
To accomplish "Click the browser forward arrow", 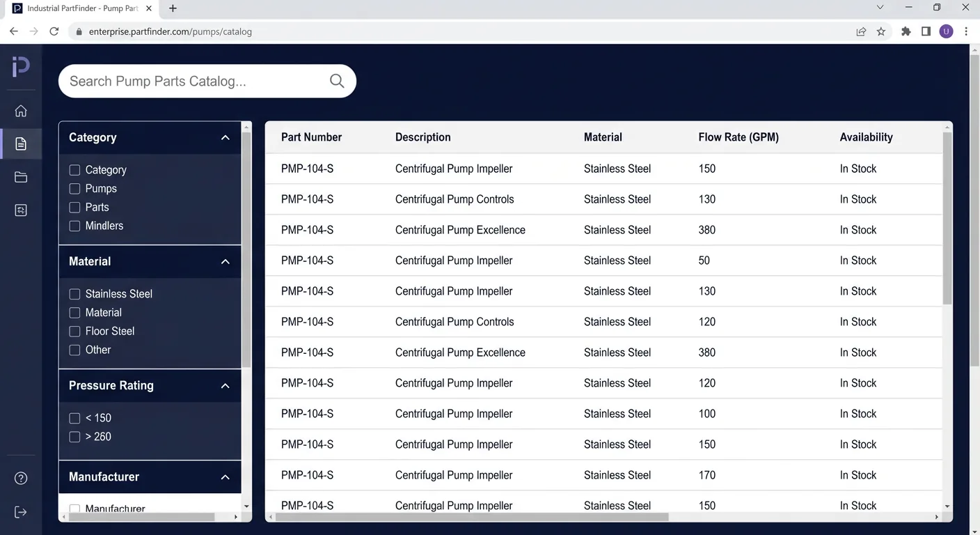I will [33, 31].
